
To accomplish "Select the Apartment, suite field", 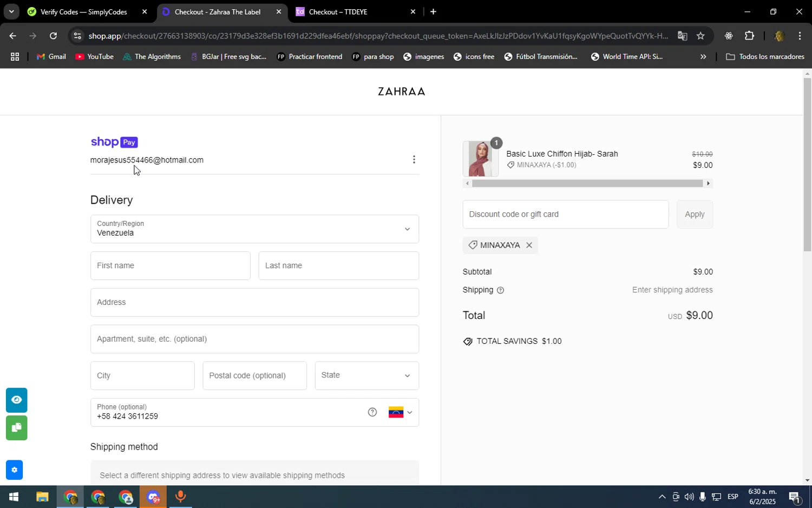I will pyautogui.click(x=254, y=339).
